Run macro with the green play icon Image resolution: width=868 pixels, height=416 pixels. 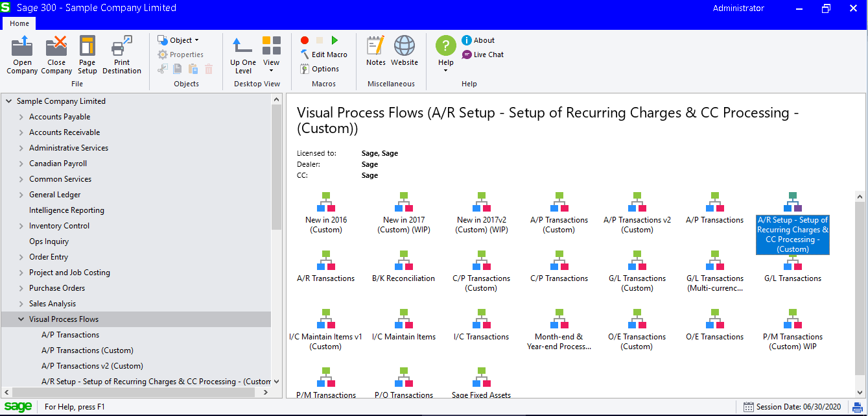click(x=334, y=40)
